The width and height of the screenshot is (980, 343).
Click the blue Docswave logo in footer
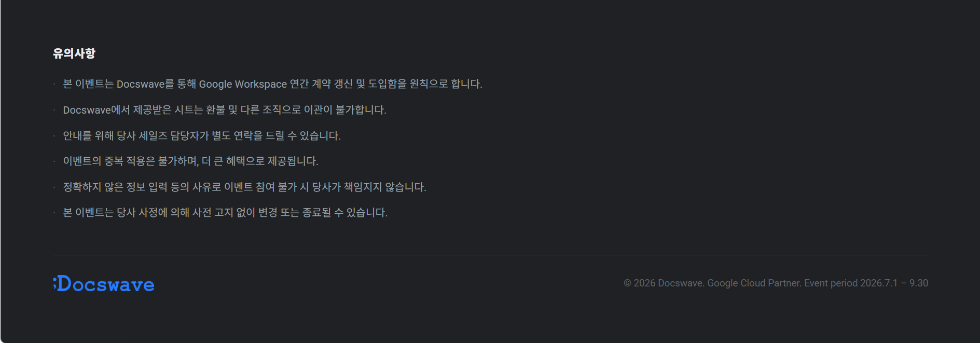(104, 283)
